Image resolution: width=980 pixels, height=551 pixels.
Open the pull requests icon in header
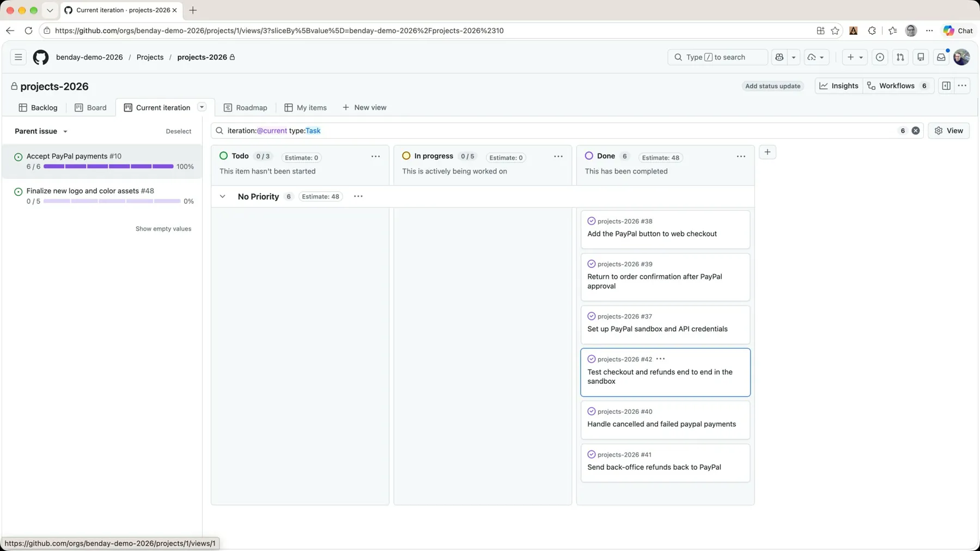[x=900, y=57]
